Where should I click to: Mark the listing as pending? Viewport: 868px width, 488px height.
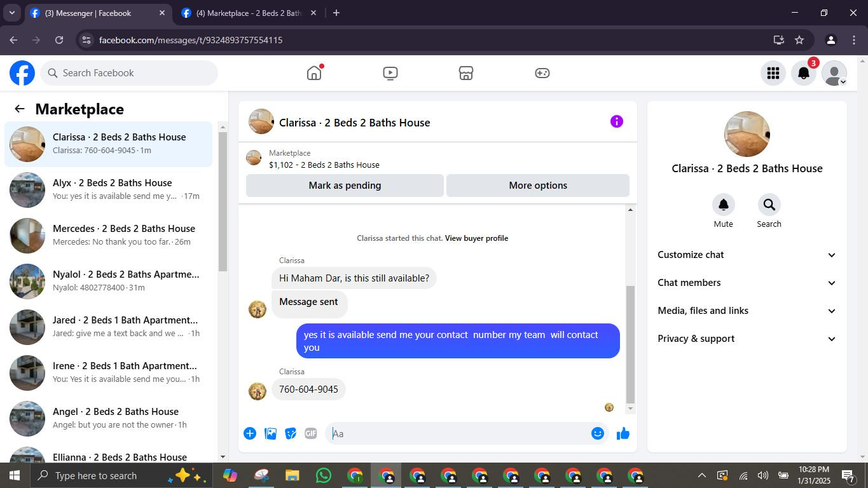345,186
